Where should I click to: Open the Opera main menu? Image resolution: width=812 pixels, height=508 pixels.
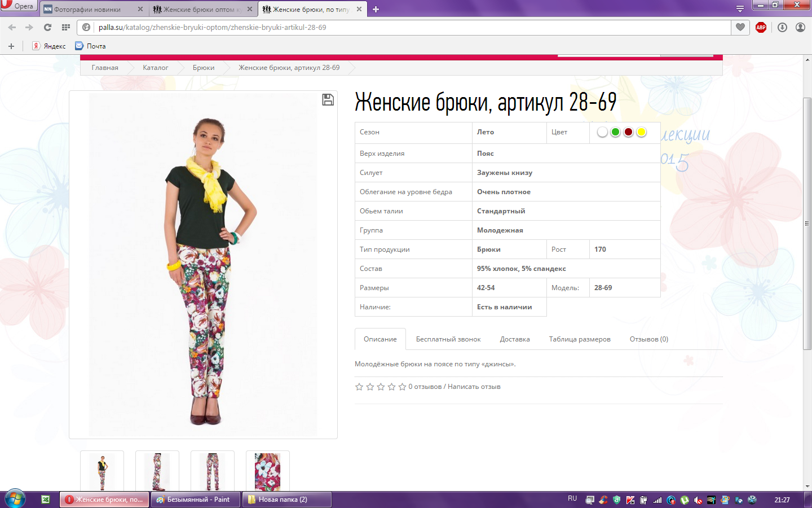click(18, 6)
